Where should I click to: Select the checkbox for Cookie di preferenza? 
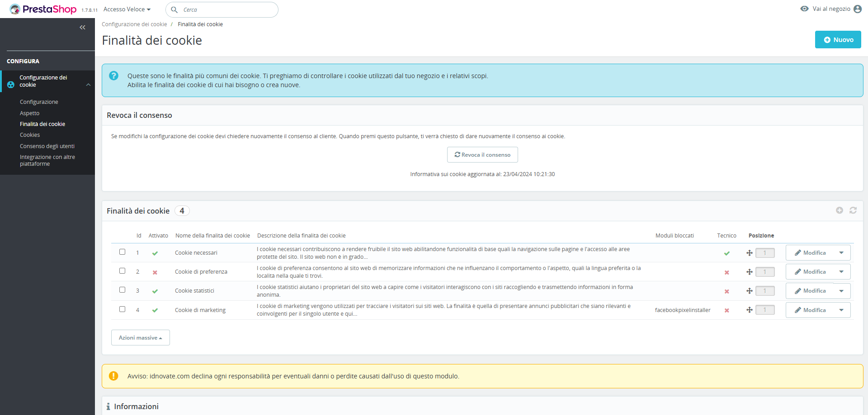[x=122, y=271]
